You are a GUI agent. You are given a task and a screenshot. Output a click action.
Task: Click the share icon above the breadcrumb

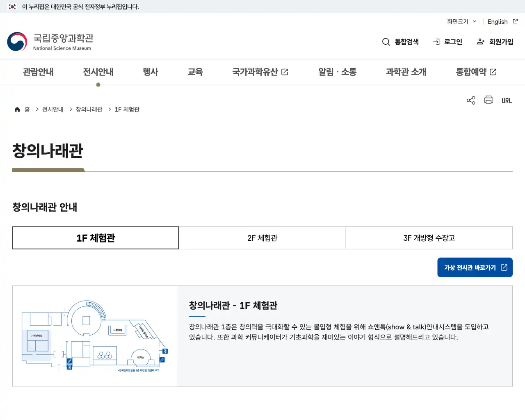coord(470,100)
